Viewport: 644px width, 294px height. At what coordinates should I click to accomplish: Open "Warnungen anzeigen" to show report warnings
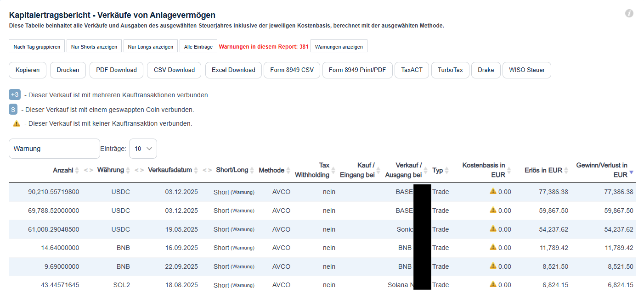339,46
